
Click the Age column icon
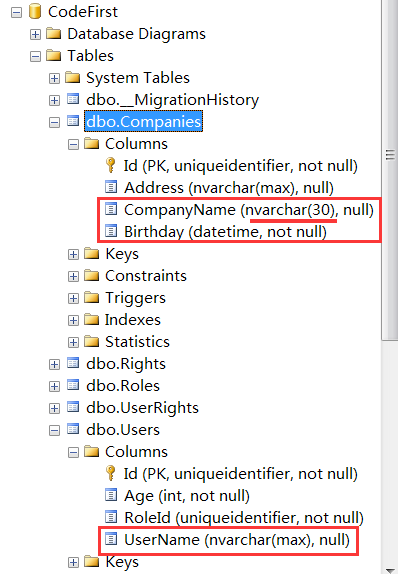pyautogui.click(x=111, y=495)
